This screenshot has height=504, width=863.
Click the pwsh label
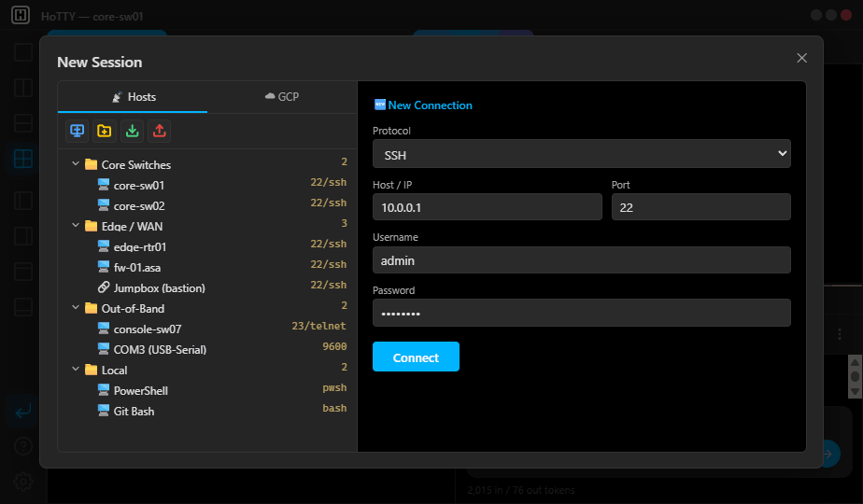coord(334,387)
